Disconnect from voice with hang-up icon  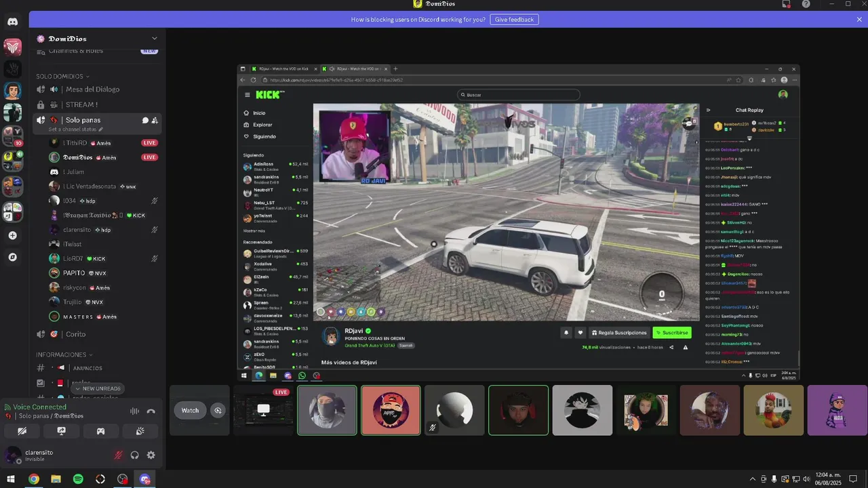point(151,411)
